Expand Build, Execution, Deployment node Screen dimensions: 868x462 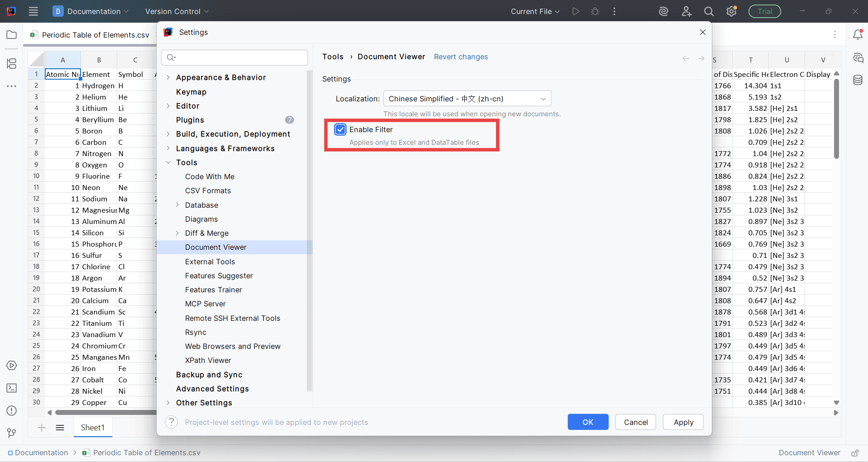168,134
